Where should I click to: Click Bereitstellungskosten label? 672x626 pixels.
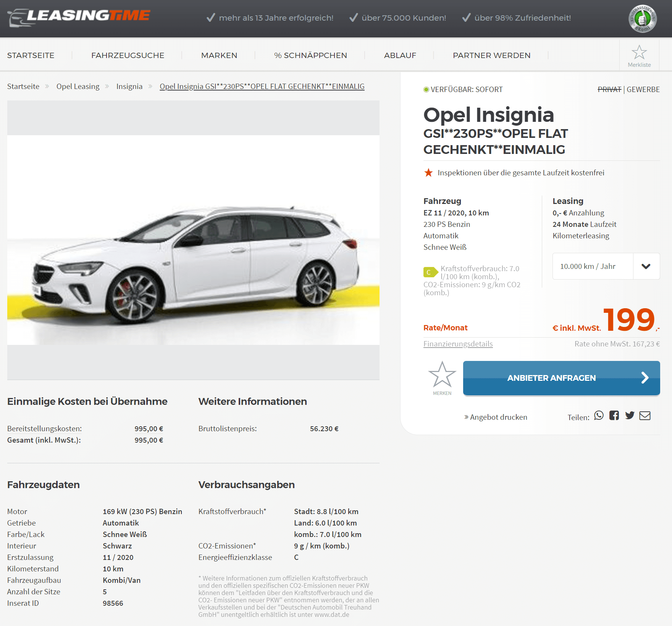[45, 429]
